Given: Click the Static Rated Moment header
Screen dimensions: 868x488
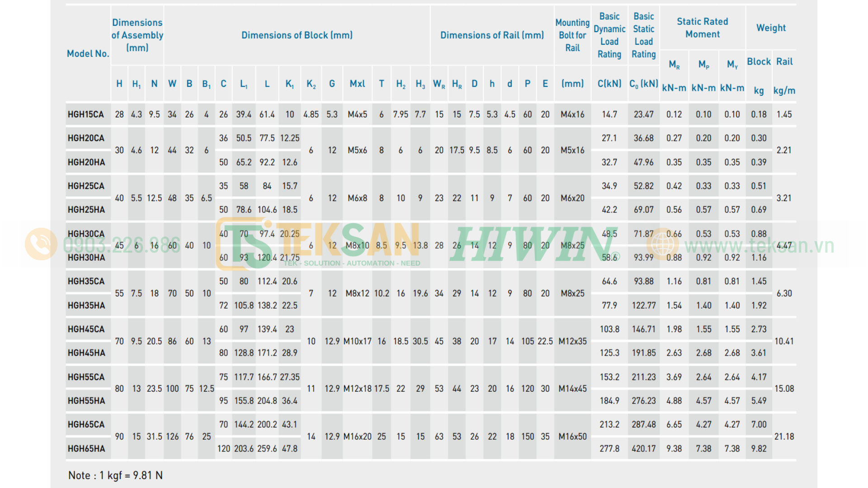Looking at the screenshot, I should pos(703,28).
